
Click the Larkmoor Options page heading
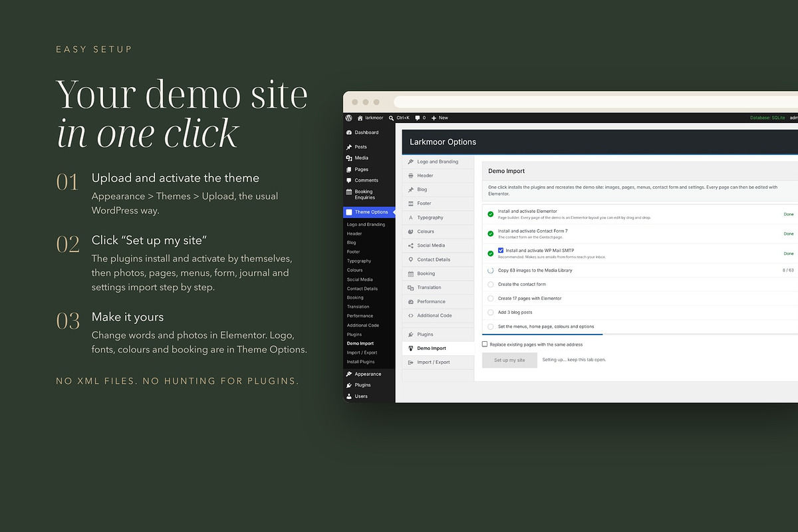[443, 142]
